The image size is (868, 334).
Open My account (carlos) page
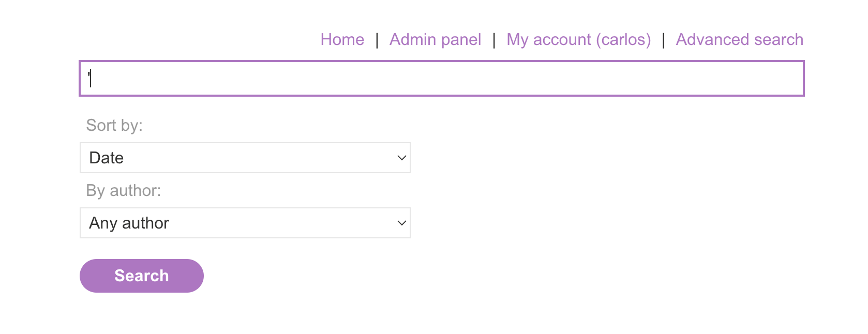click(578, 39)
